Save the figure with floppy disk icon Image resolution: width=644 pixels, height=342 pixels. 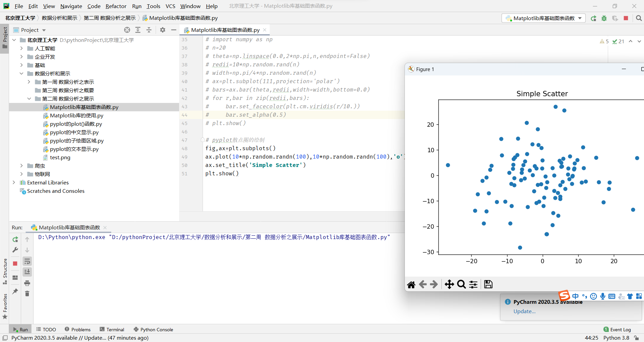coord(488,284)
